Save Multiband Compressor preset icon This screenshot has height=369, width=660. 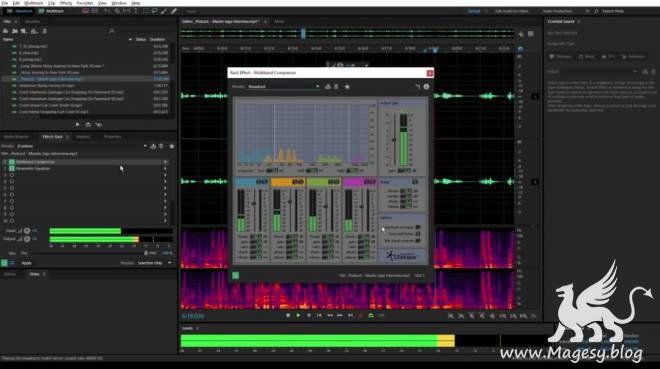[328, 87]
